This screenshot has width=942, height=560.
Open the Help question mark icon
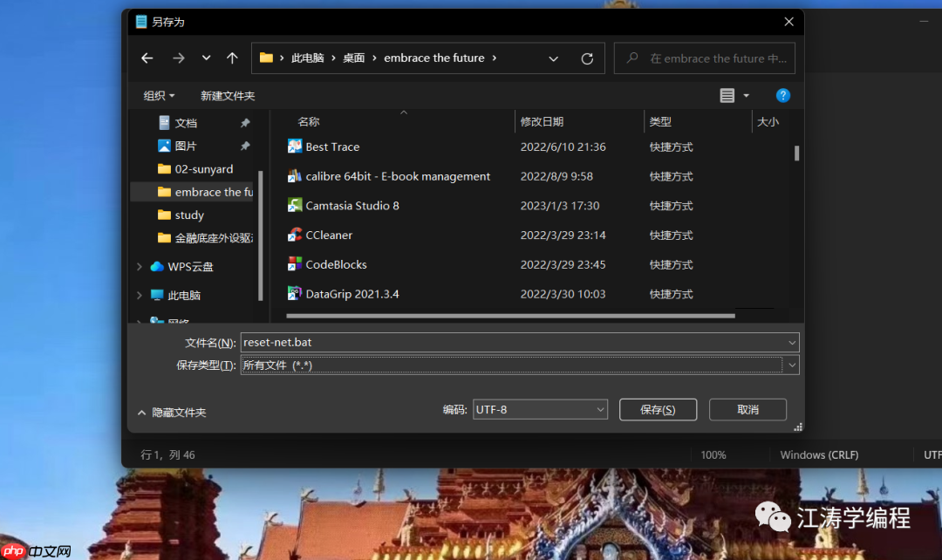click(782, 95)
